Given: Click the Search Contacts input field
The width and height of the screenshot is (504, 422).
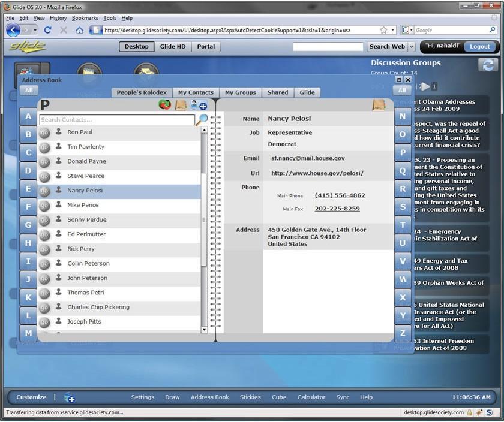Looking at the screenshot, I should coord(117,120).
